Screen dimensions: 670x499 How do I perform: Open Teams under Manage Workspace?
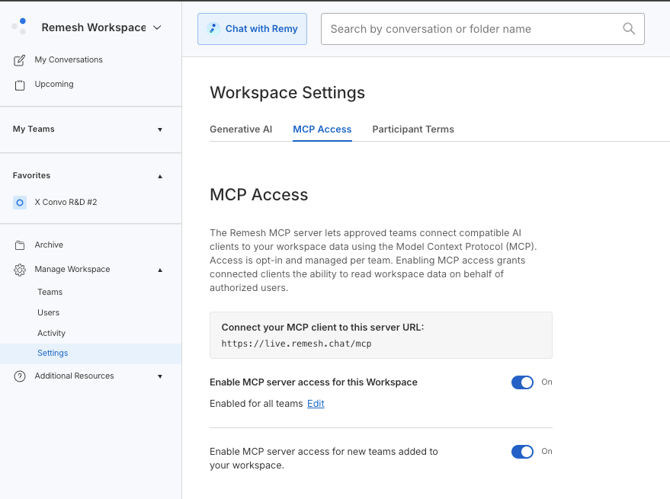[50, 292]
